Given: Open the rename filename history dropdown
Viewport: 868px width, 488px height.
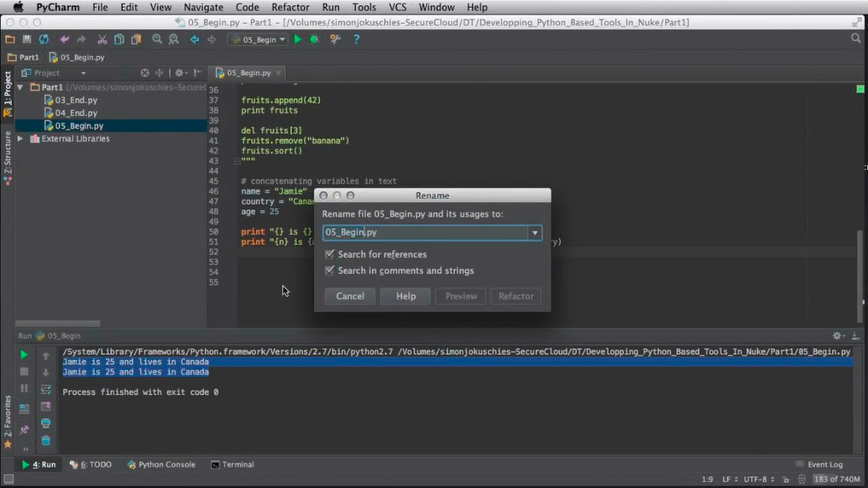Looking at the screenshot, I should tap(535, 232).
